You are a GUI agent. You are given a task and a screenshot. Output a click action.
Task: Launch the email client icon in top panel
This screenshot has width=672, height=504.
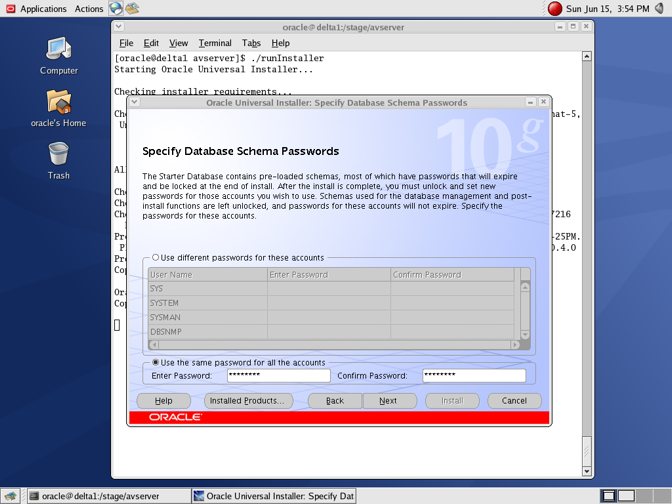[x=132, y=8]
